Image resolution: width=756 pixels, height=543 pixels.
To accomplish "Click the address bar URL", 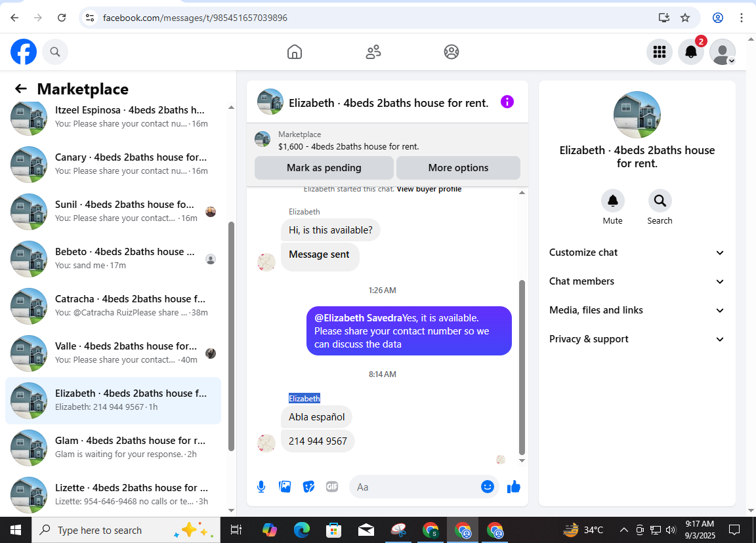I will tap(195, 18).
